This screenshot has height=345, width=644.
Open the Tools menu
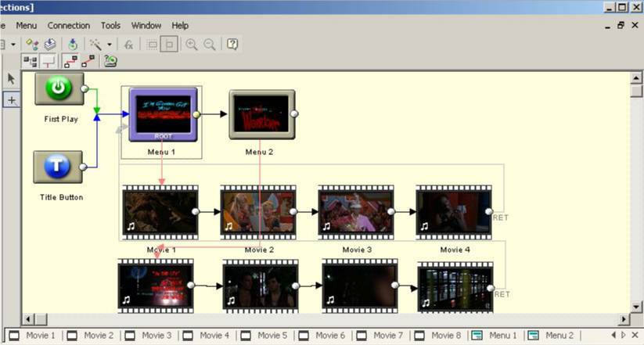(x=110, y=26)
